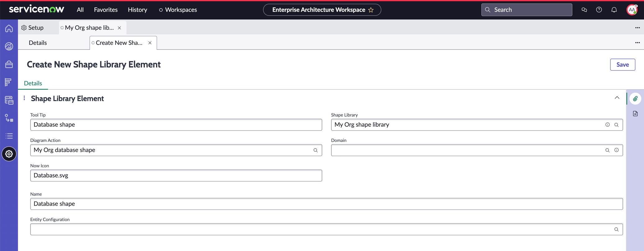The width and height of the screenshot is (644, 251).
Task: Open the help question mark icon
Action: coord(599,10)
